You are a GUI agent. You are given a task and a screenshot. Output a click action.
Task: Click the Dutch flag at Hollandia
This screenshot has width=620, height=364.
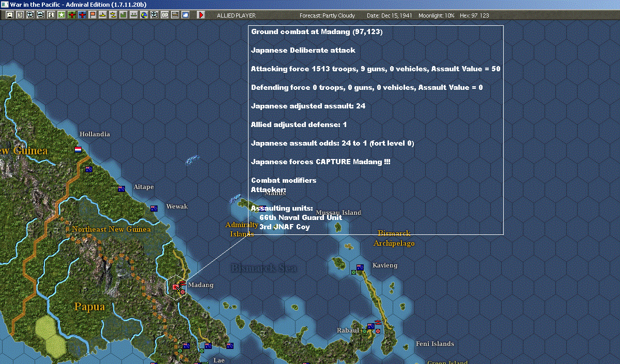(x=79, y=150)
